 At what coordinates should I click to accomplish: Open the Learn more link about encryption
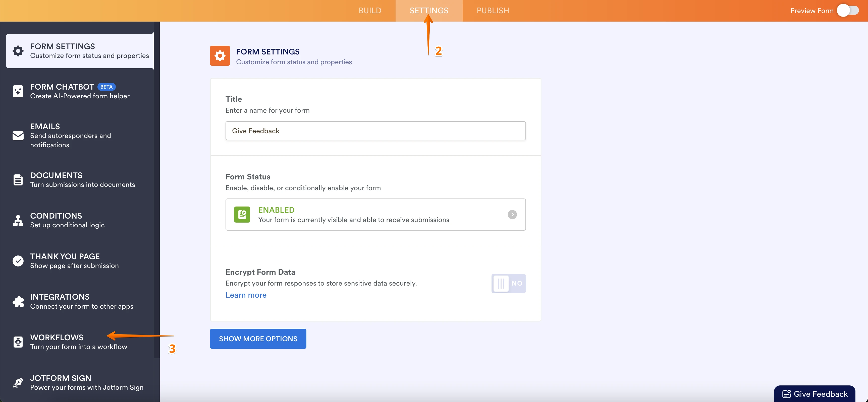click(x=246, y=295)
